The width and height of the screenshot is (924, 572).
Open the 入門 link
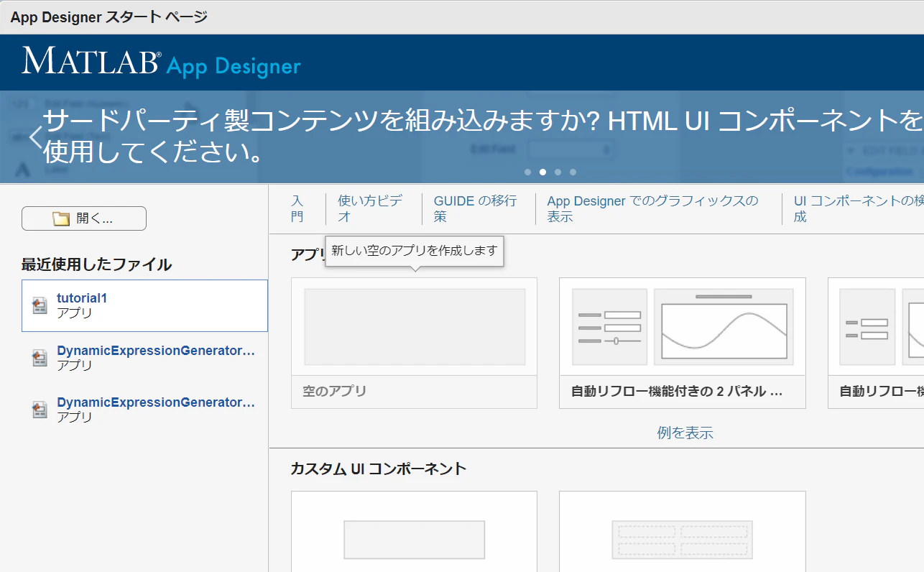click(x=297, y=208)
